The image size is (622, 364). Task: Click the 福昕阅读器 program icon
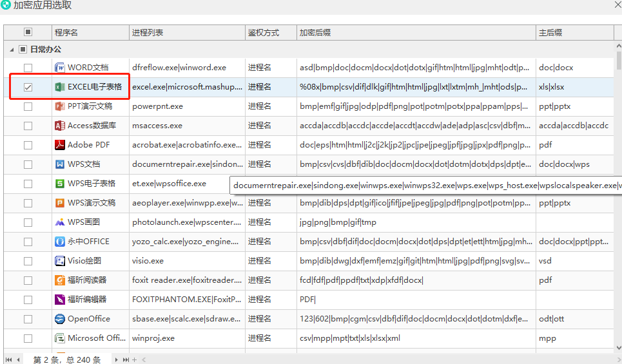[x=59, y=280]
